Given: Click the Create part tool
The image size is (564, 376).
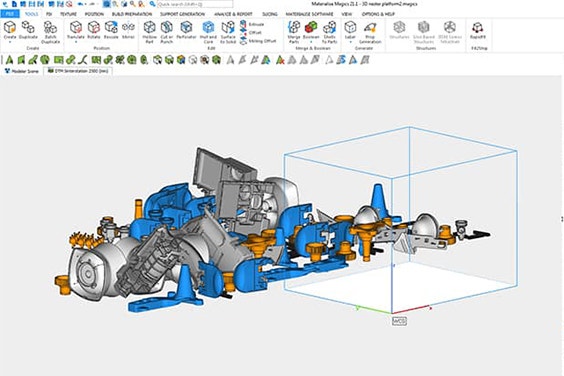Looking at the screenshot, I should [10, 30].
